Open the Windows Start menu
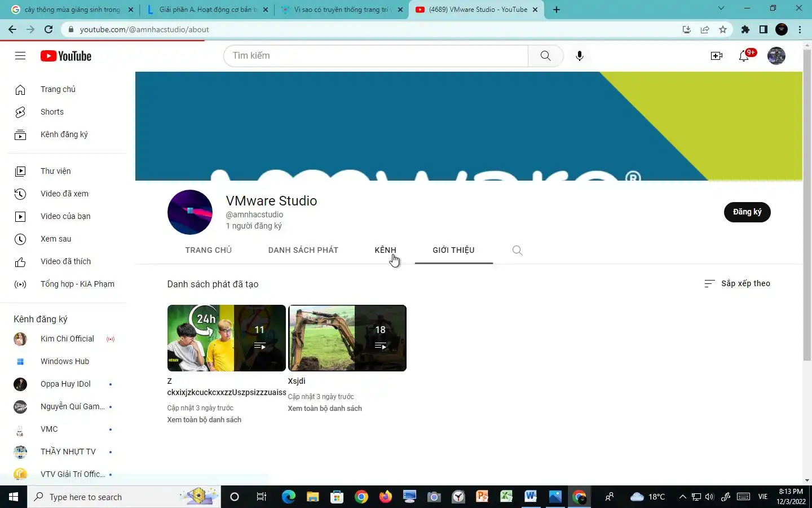 pos(14,497)
